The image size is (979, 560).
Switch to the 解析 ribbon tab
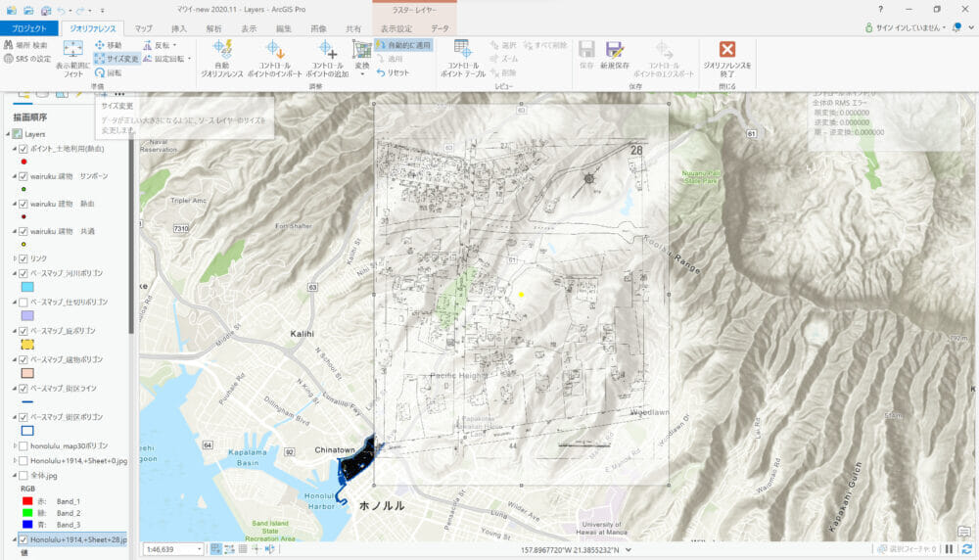tap(213, 28)
